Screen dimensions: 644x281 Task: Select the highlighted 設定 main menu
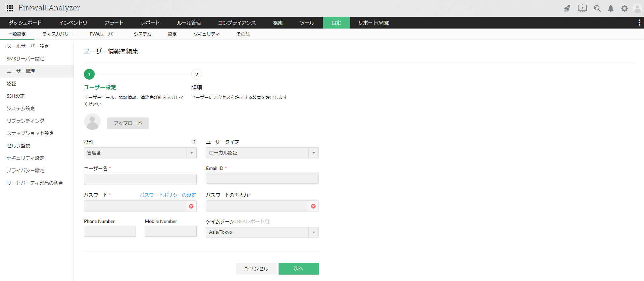(336, 22)
